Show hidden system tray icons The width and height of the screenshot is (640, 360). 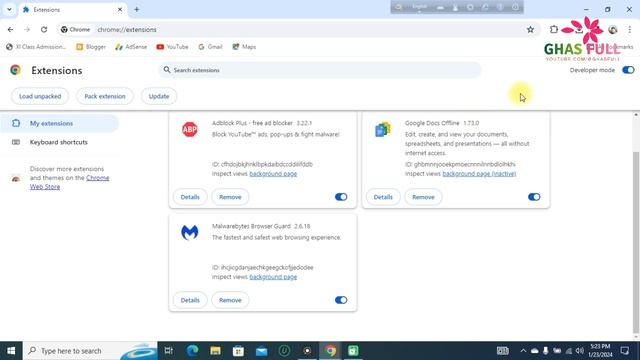click(x=523, y=351)
